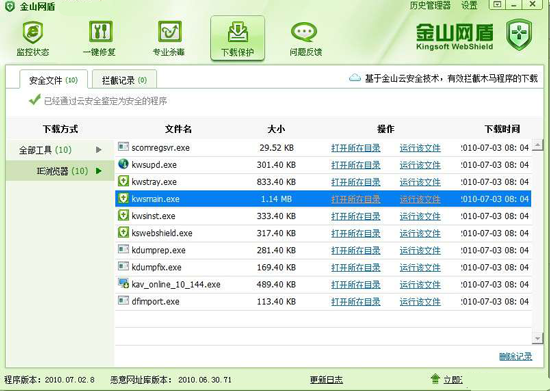The width and height of the screenshot is (550, 391).
Task: Sort by 大小 column header
Action: (x=276, y=129)
